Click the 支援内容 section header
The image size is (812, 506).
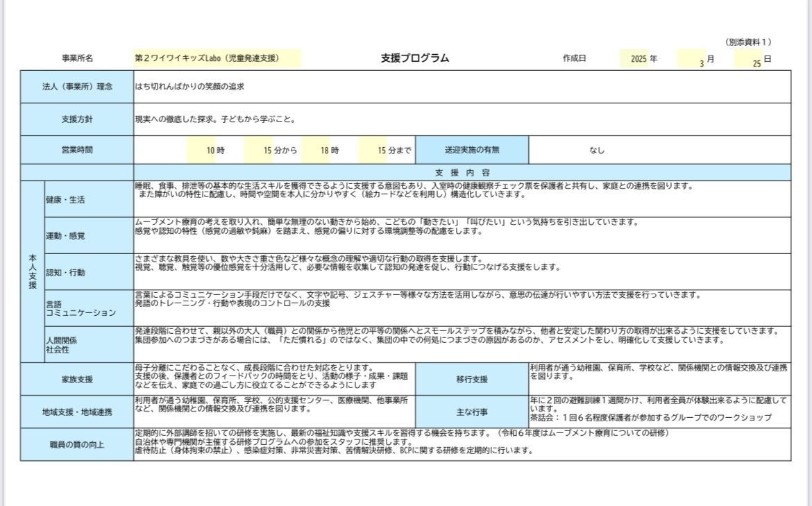(462, 172)
